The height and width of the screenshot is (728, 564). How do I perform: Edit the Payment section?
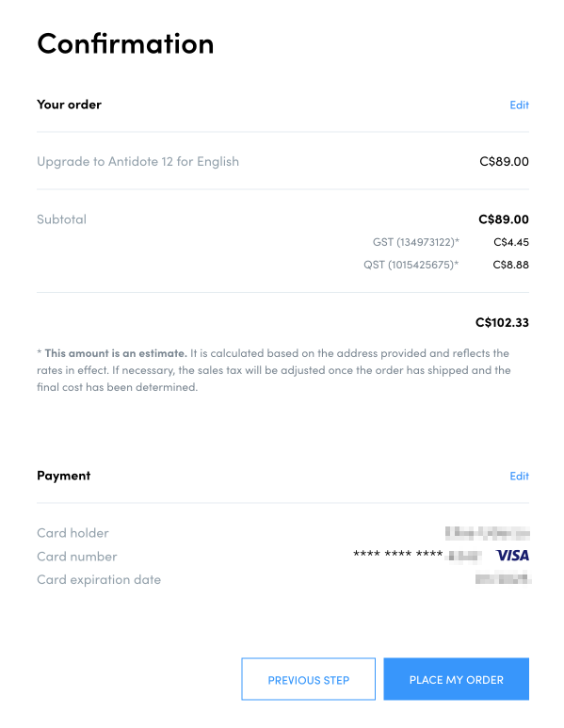coord(519,476)
